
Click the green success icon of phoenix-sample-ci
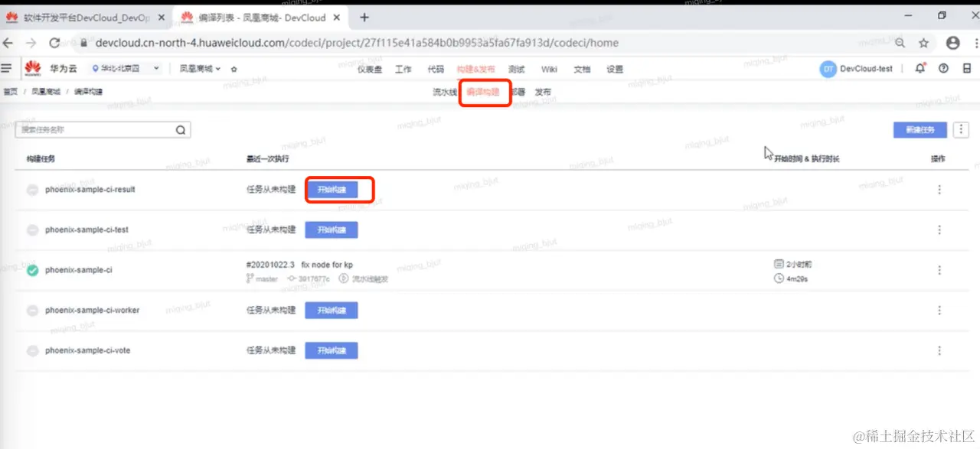point(32,270)
